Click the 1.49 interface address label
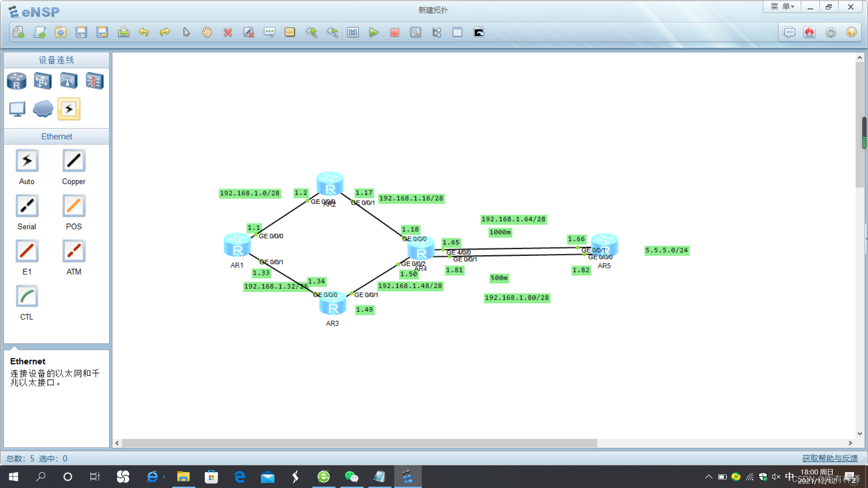The width and height of the screenshot is (868, 488). click(364, 310)
